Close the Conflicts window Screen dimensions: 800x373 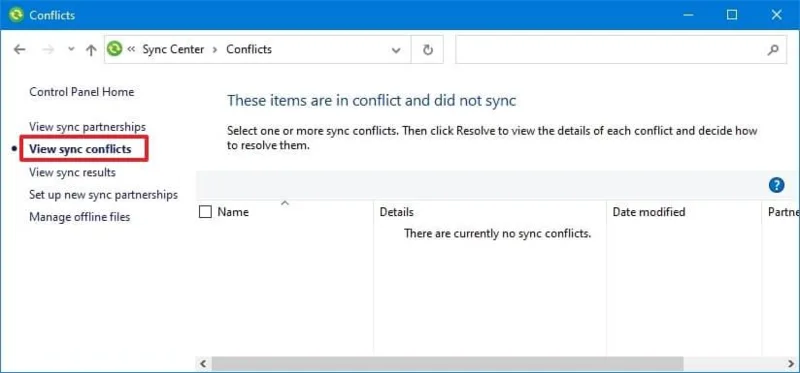click(777, 15)
